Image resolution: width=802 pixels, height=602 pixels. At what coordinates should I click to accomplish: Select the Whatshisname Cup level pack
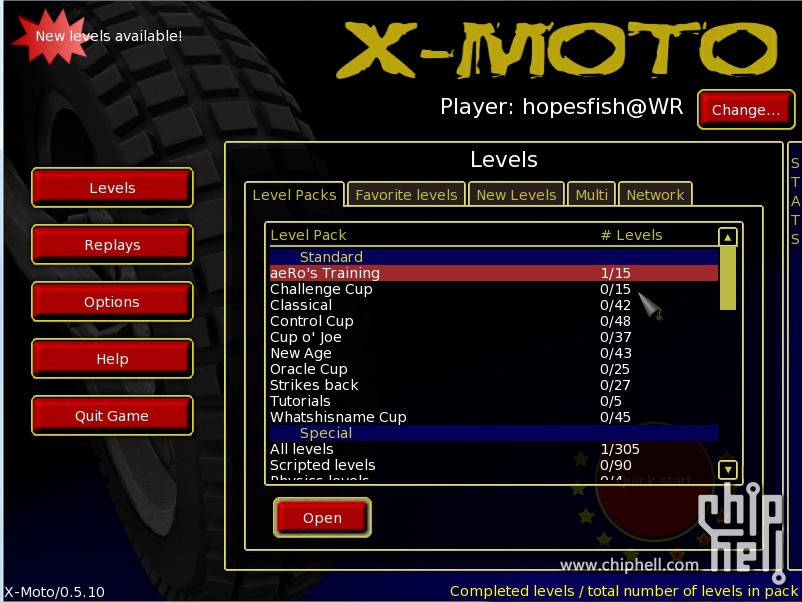(x=494, y=417)
